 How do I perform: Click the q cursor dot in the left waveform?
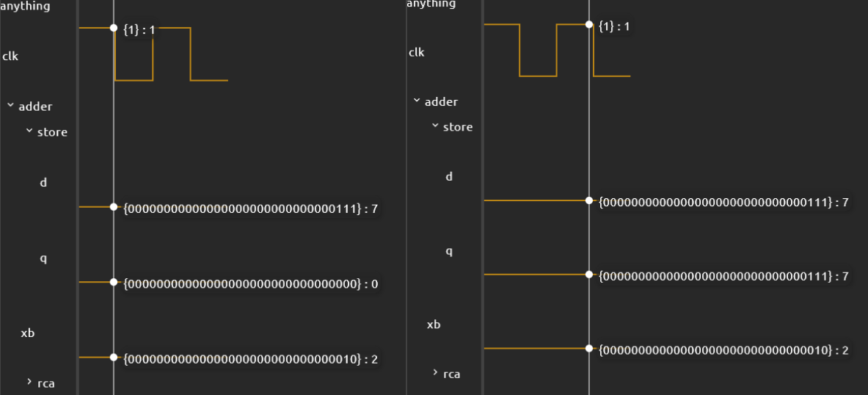tap(114, 282)
